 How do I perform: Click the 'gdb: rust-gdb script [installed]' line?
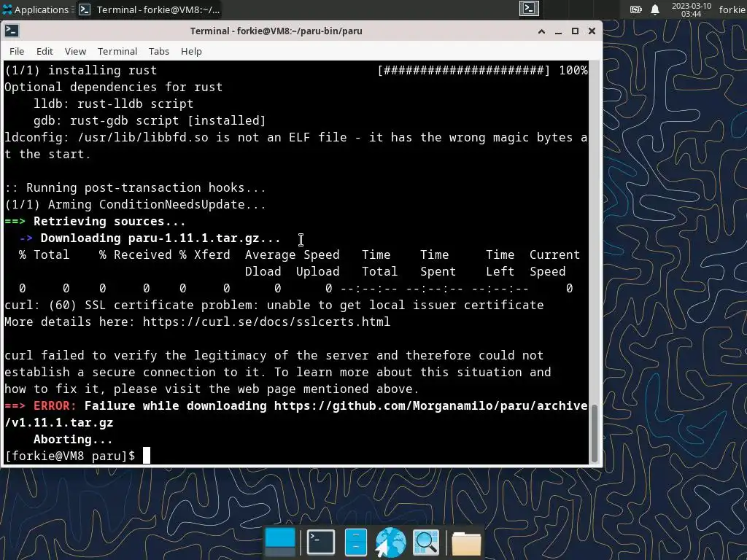click(x=150, y=121)
